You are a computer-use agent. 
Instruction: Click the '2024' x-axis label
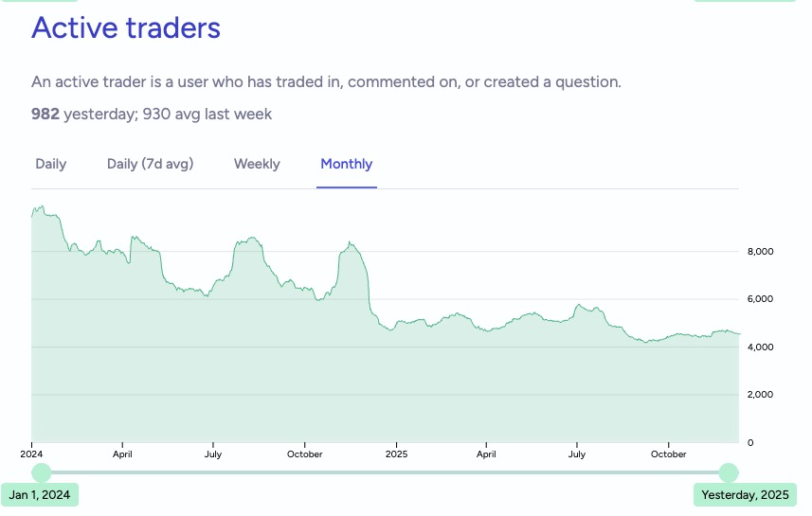(32, 454)
